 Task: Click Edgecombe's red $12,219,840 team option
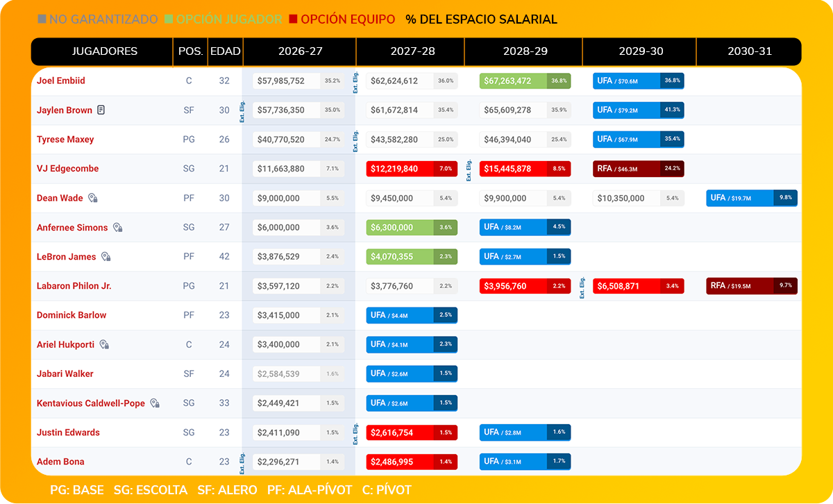coord(412,169)
